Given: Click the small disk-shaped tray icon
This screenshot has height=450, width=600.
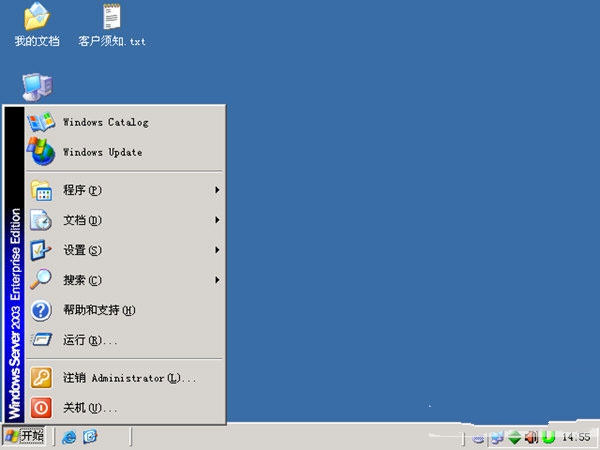Looking at the screenshot, I should click(x=478, y=439).
